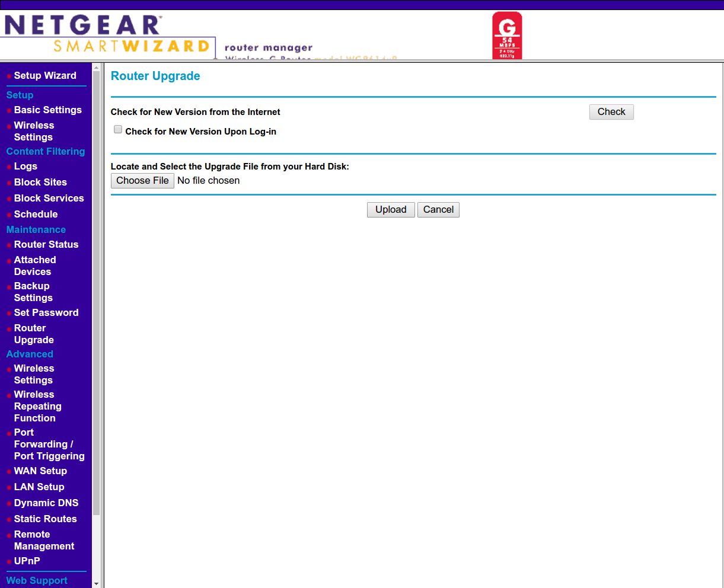Screen dimensions: 724x588
Task: Go to WAN Setup
Action: pos(40,471)
